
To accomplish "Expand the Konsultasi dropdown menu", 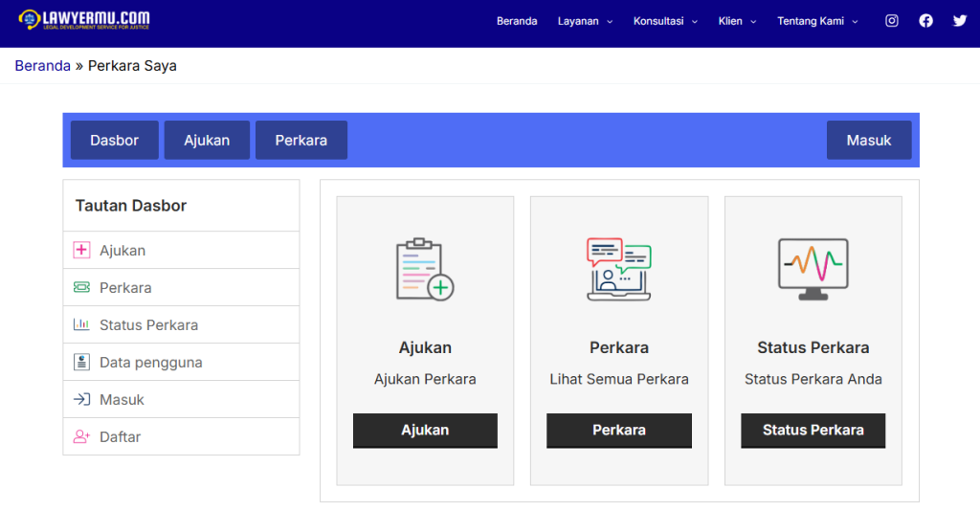I will (665, 21).
